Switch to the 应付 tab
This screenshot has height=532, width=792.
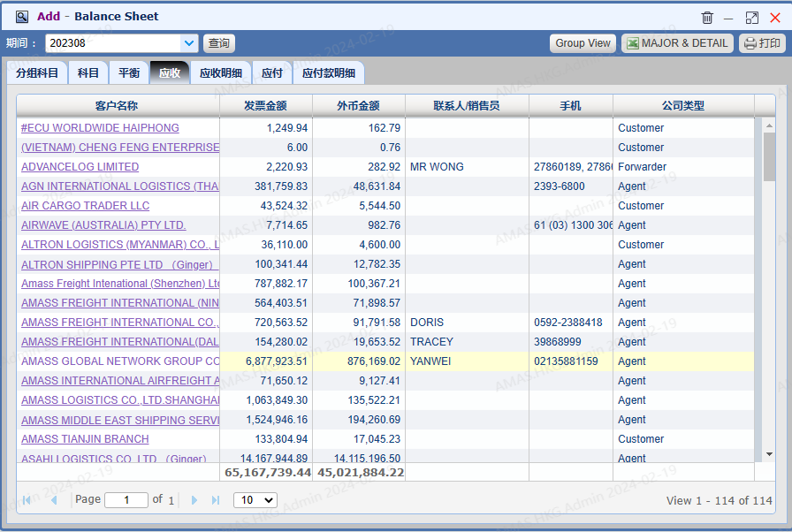271,72
